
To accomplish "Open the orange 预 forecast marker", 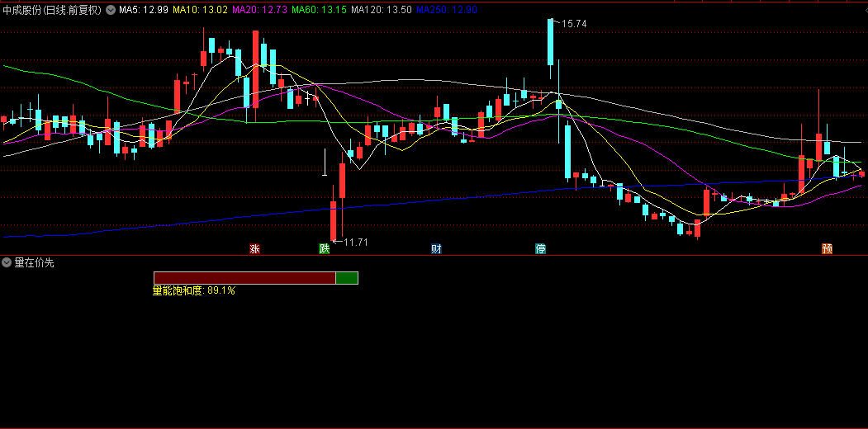I will [x=827, y=249].
